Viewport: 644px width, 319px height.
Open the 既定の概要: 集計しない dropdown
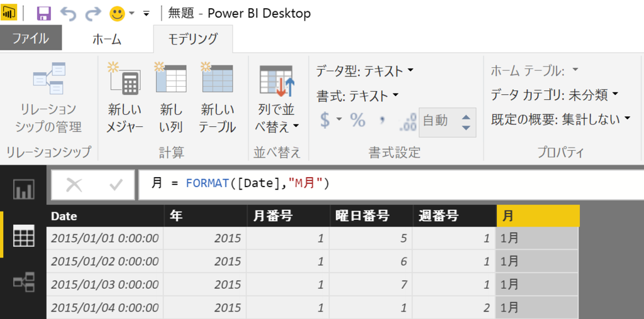pyautogui.click(x=560, y=120)
